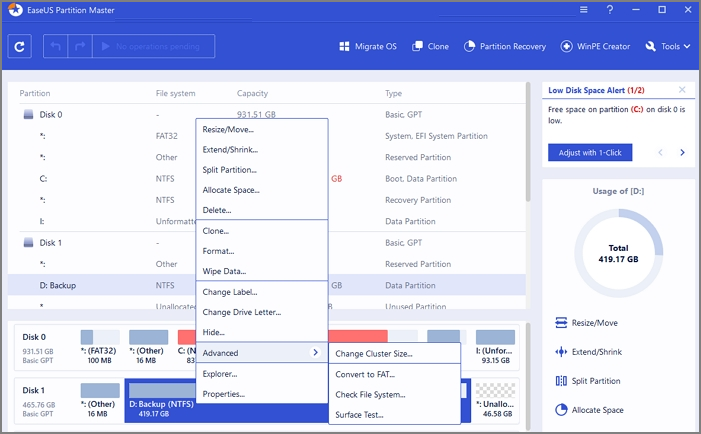Open Properties... from context menu
This screenshot has width=701, height=434.
coord(262,394)
